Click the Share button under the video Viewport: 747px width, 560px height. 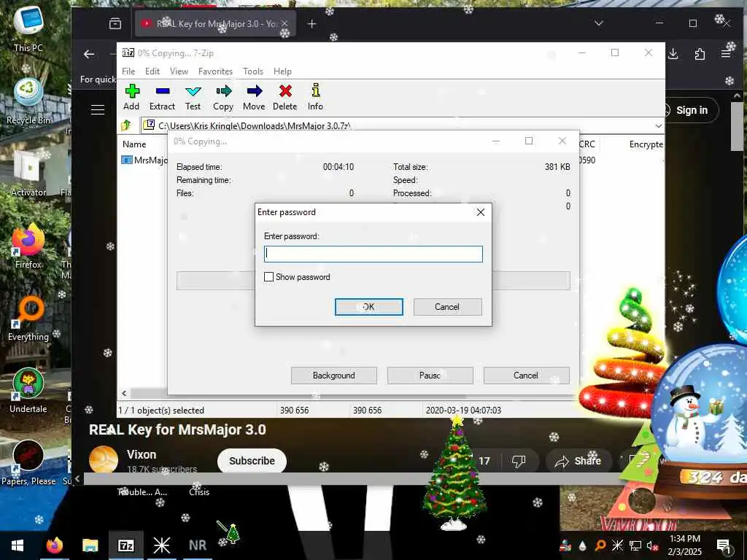coord(578,461)
